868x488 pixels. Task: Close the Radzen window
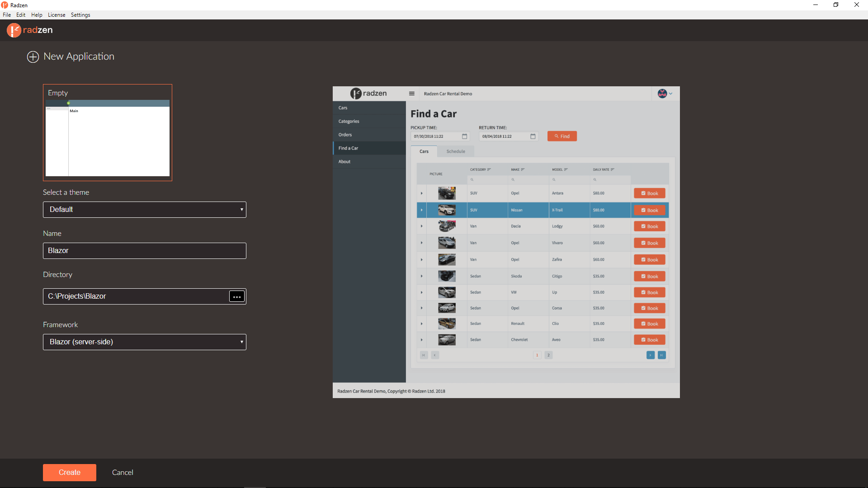(857, 5)
